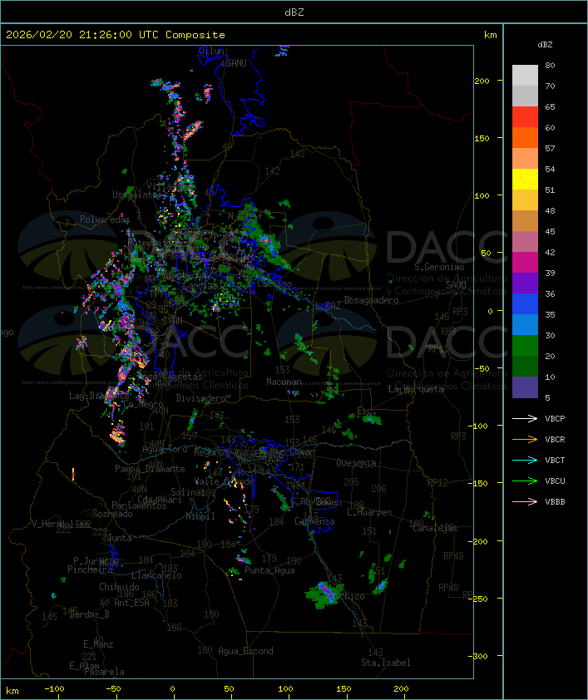The image size is (588, 700).
Task: Select the red 65 dBZ legend swatch
Action: [x=525, y=116]
